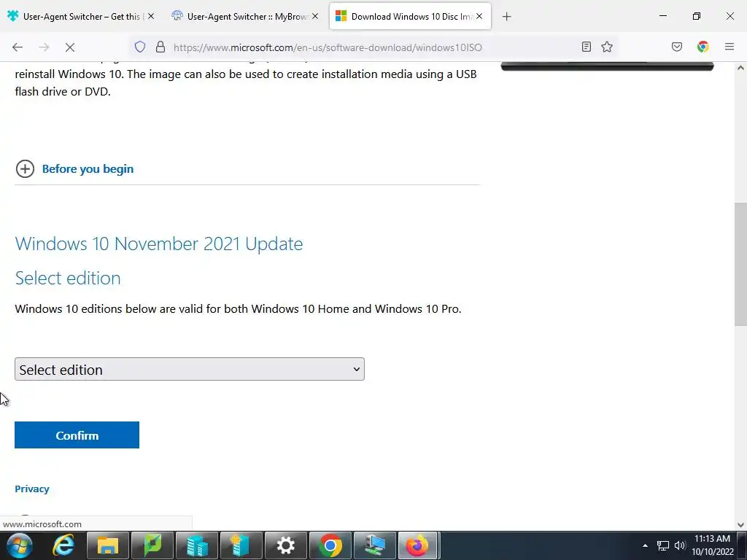Launch Google Chrome from taskbar

coord(330,545)
